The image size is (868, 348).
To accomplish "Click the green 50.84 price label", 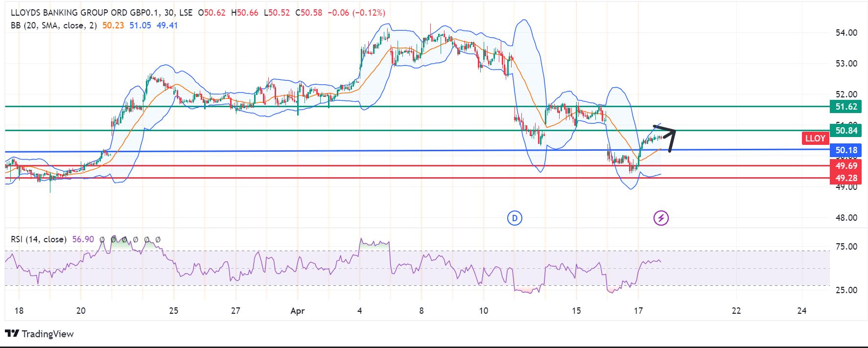I will (x=845, y=131).
